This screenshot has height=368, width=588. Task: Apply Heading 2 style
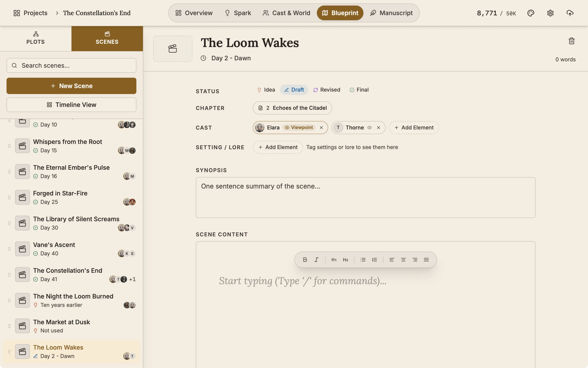coord(345,260)
